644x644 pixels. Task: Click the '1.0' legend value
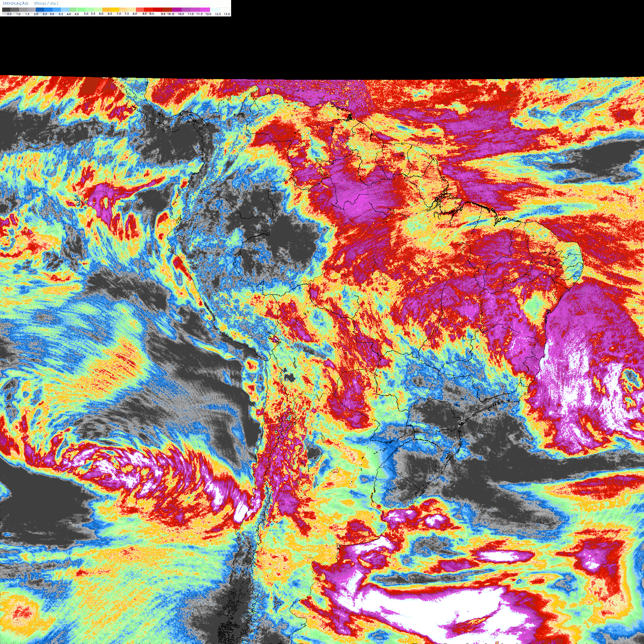pyautogui.click(x=18, y=14)
